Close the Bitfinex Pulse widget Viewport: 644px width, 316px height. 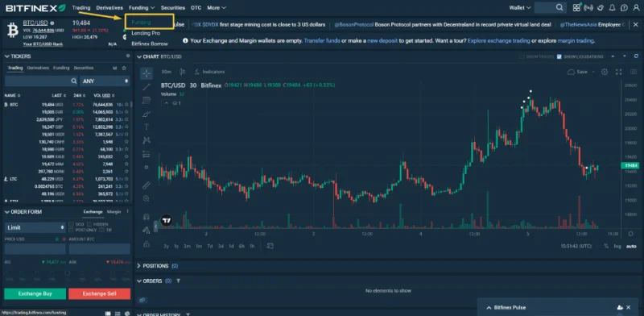point(629,307)
